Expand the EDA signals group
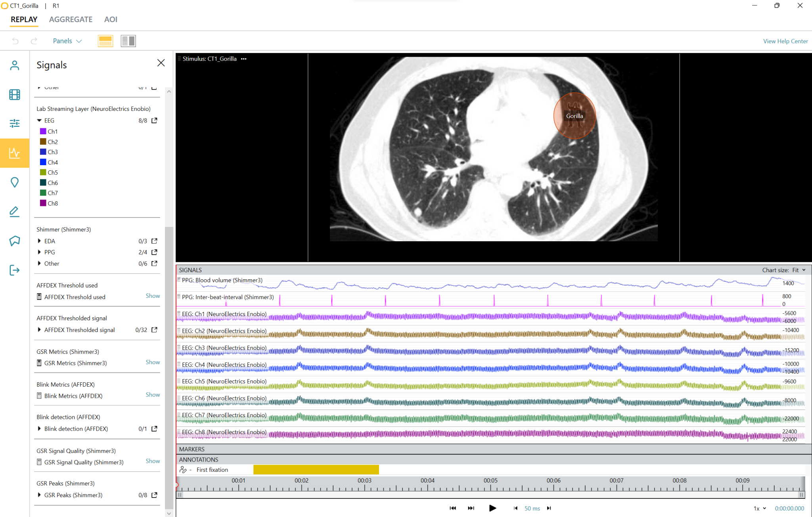 point(39,241)
